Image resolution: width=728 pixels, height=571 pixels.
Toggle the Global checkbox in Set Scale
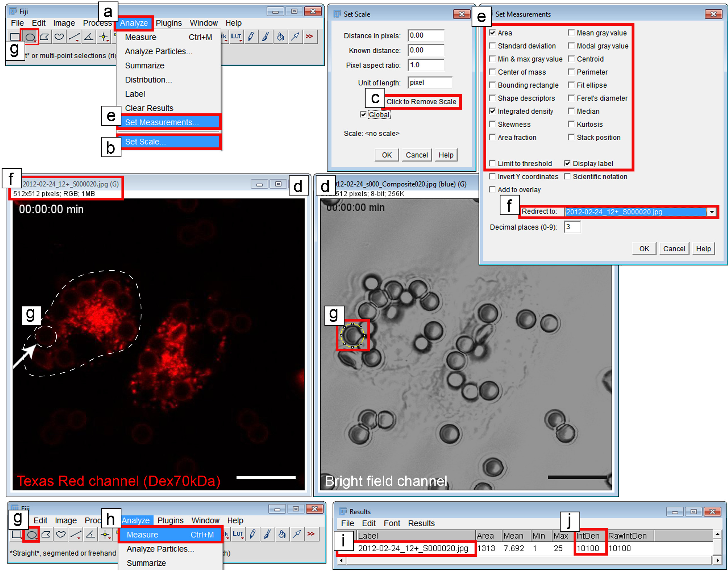(363, 115)
